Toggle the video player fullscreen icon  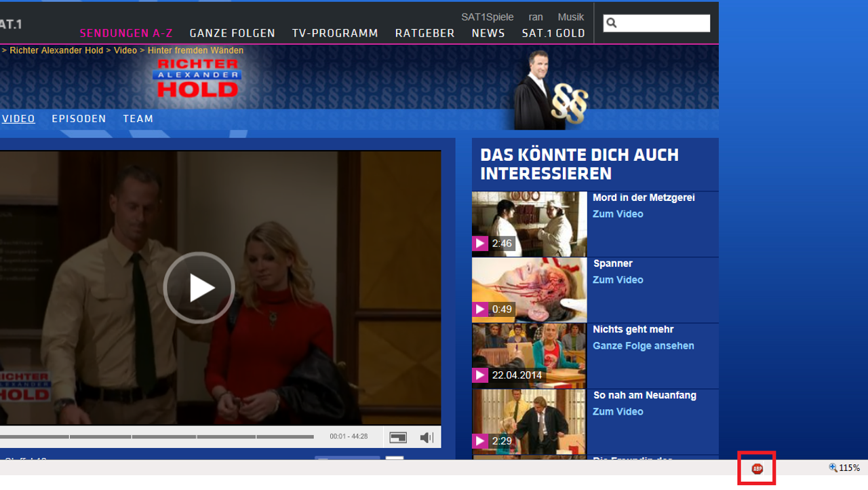click(398, 438)
